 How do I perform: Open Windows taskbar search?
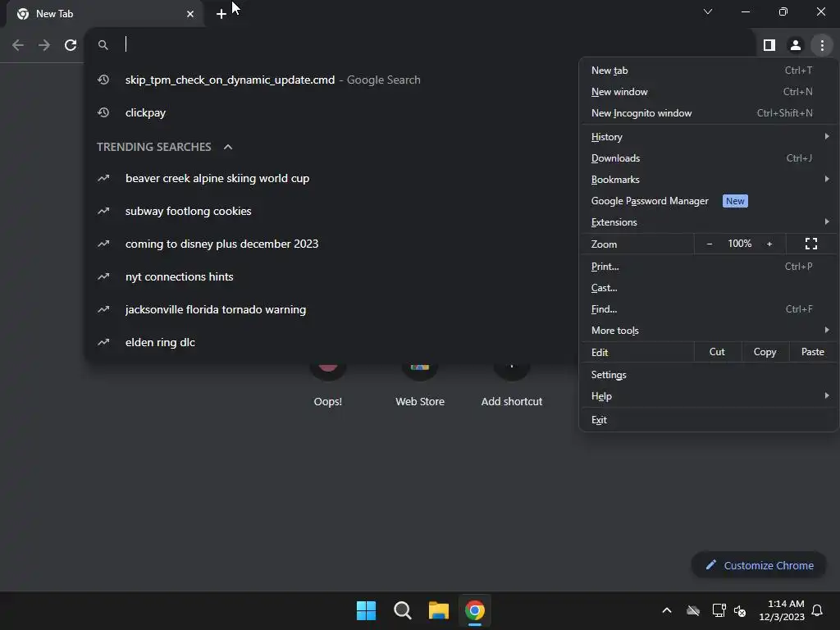pyautogui.click(x=402, y=610)
